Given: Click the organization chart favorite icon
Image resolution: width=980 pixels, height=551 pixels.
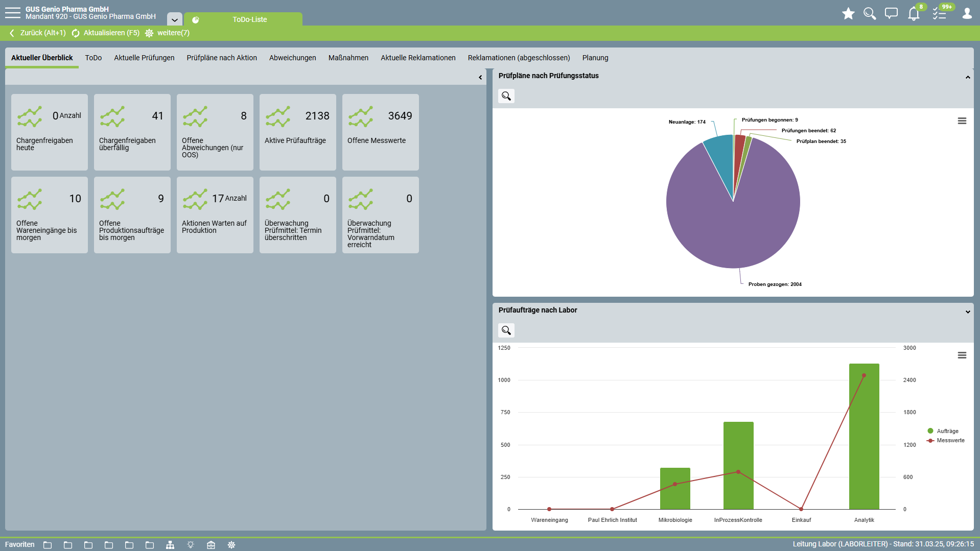Looking at the screenshot, I should pos(170,545).
